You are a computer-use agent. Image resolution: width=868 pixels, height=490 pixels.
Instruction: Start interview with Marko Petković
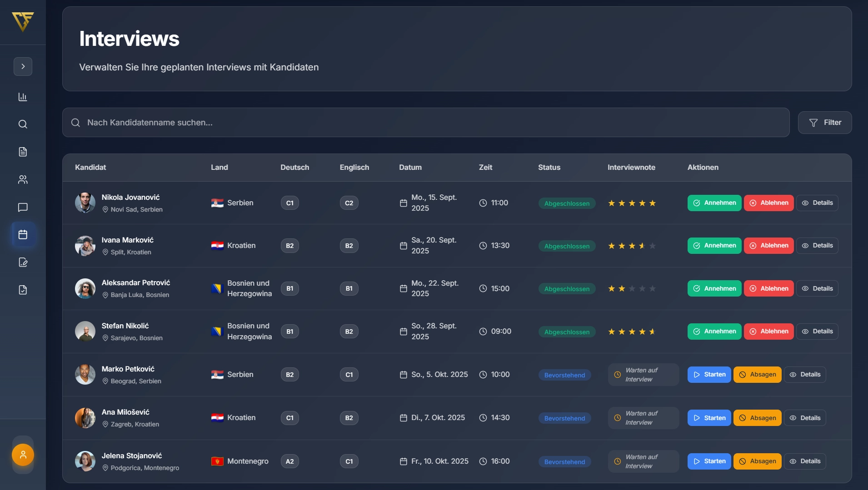pyautogui.click(x=708, y=375)
